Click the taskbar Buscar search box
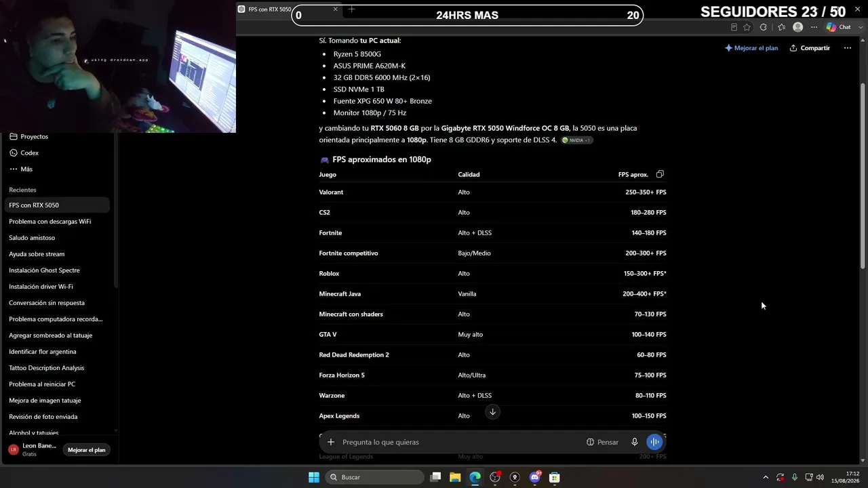Screen dimensions: 868x488 pos(374,477)
